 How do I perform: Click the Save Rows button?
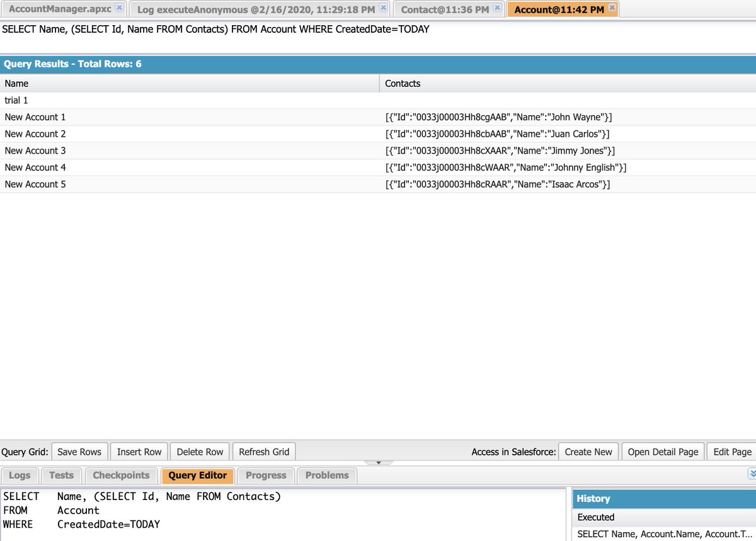point(79,452)
